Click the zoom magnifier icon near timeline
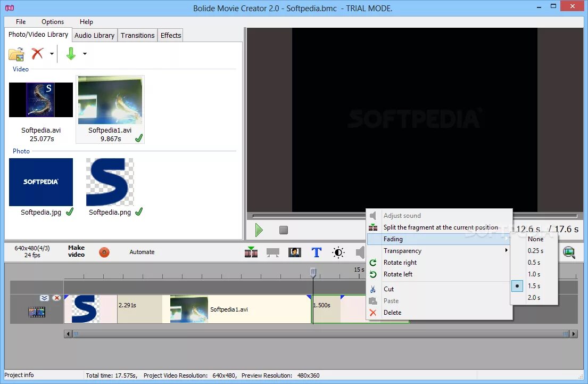The height and width of the screenshot is (384, 588). click(x=569, y=252)
